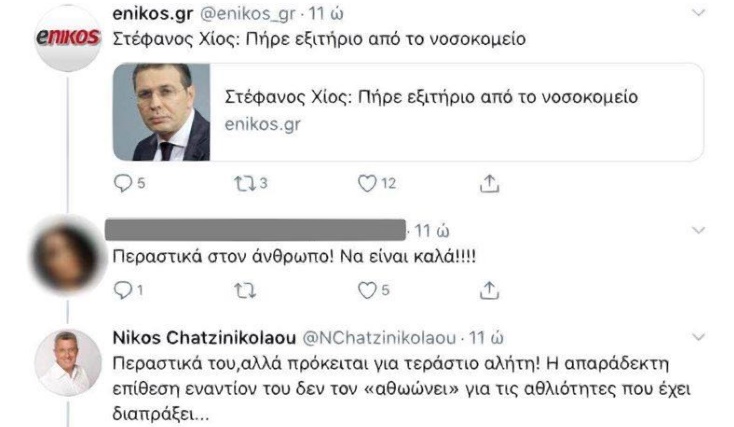Share the blurred user's comment
This screenshot has height=427, width=734.
[x=490, y=290]
